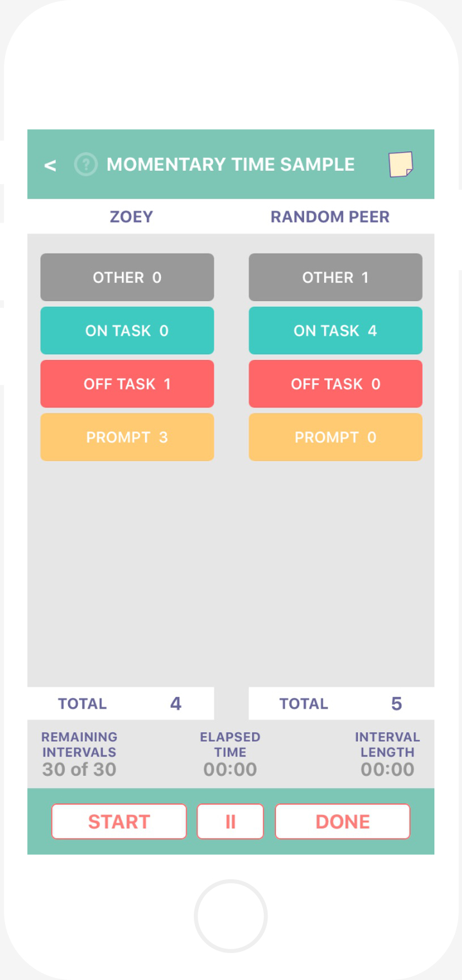Tap the Interval Length timer
462x980 pixels.
click(387, 753)
